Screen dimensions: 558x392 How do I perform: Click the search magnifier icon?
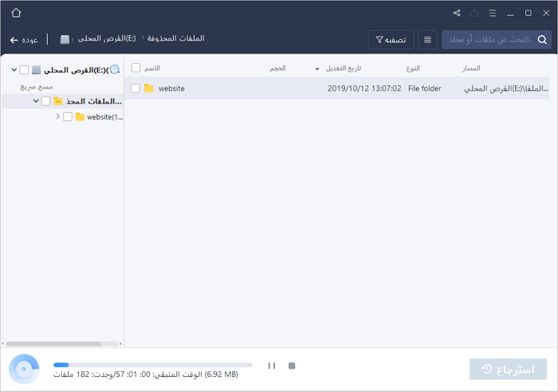click(542, 39)
